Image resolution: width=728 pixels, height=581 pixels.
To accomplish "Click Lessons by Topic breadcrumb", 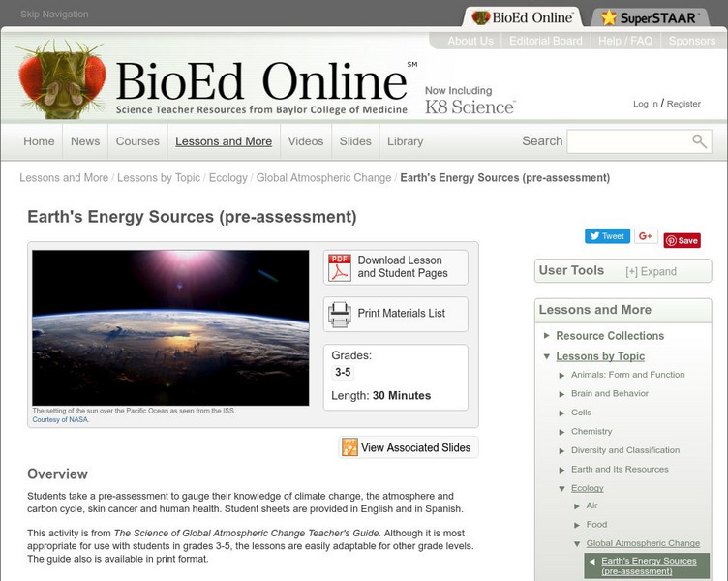I will pyautogui.click(x=159, y=178).
